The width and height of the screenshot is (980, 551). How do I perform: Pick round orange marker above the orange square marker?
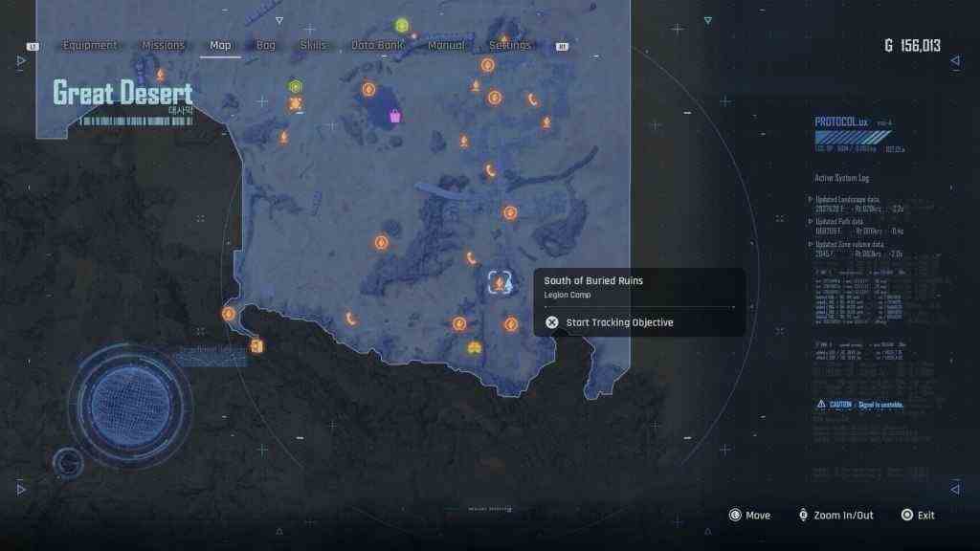[x=229, y=314]
